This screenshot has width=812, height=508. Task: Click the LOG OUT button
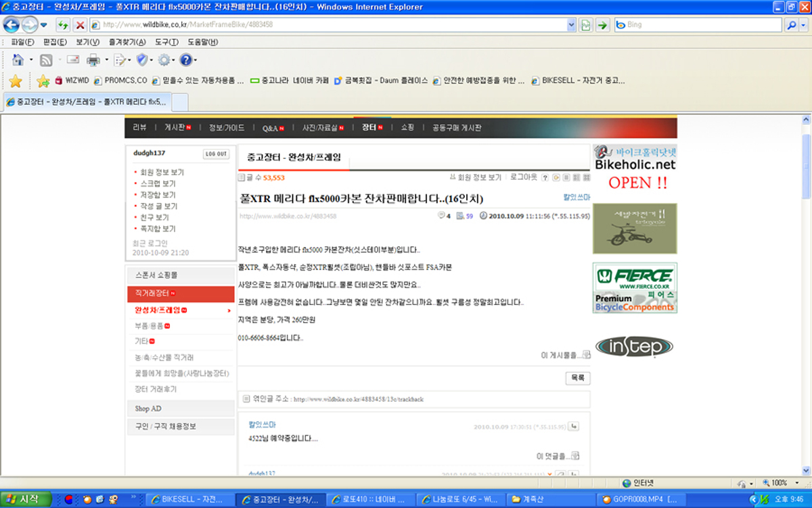(217, 154)
